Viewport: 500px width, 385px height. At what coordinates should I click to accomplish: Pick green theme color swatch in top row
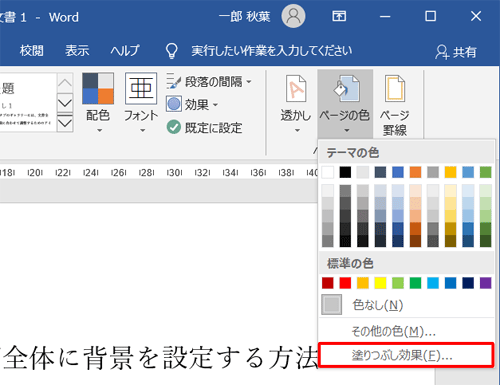click(x=486, y=172)
